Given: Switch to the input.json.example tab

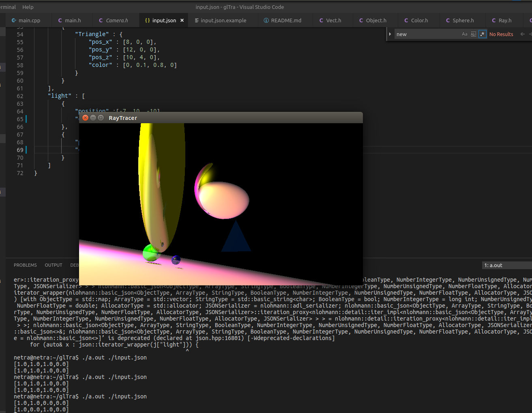Looking at the screenshot, I should 223,20.
